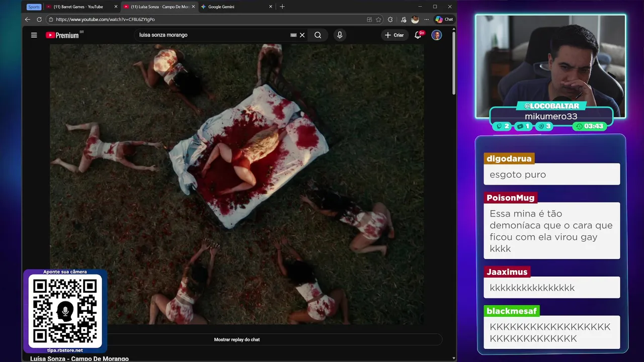This screenshot has width=644, height=362.
Task: Close the Barret Games YouTube tab
Action: click(116, 7)
